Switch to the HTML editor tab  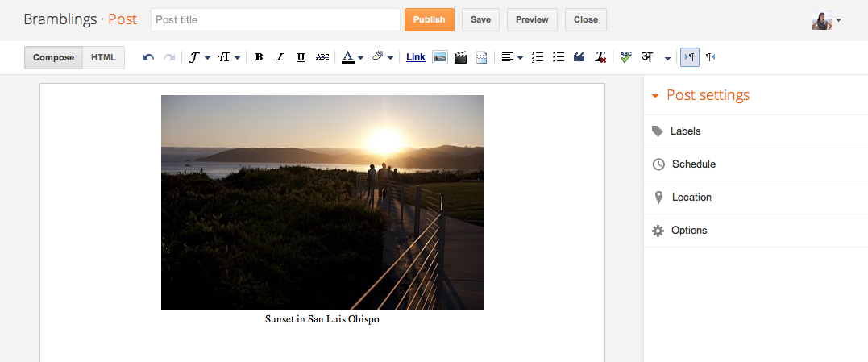point(103,57)
